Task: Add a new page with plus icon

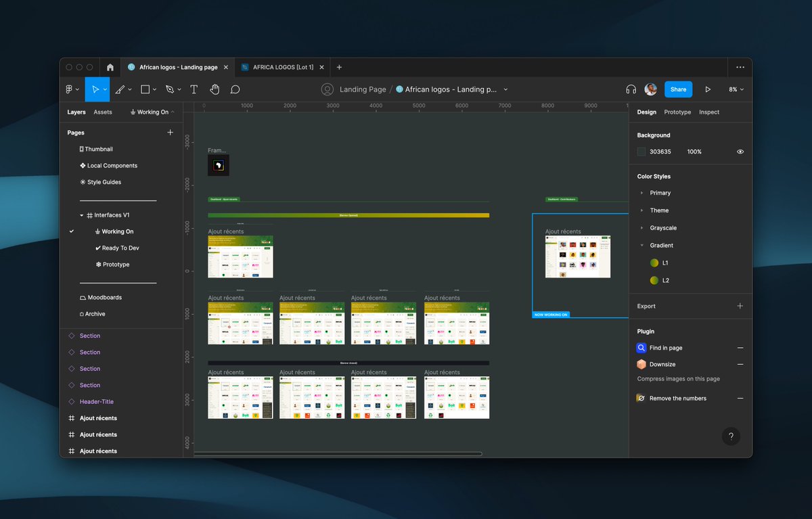Action: pos(170,133)
